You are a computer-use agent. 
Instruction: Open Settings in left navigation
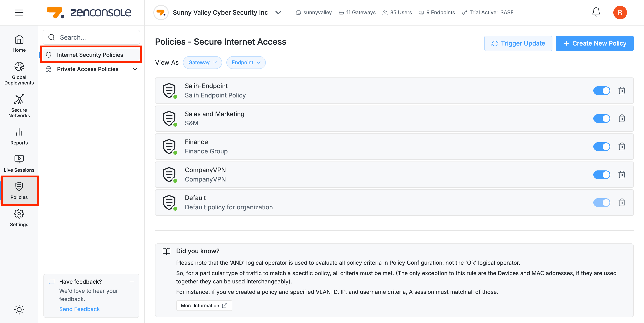19,218
